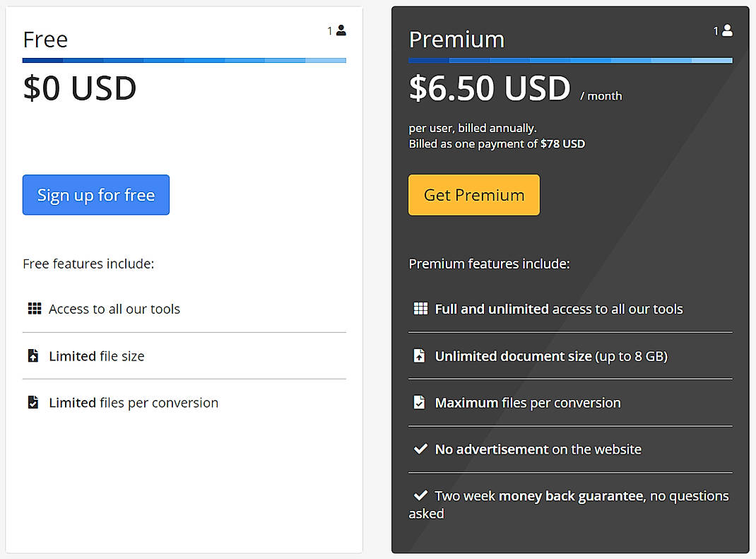756x559 pixels.
Task: Select the Free plan heading
Action: coord(45,40)
